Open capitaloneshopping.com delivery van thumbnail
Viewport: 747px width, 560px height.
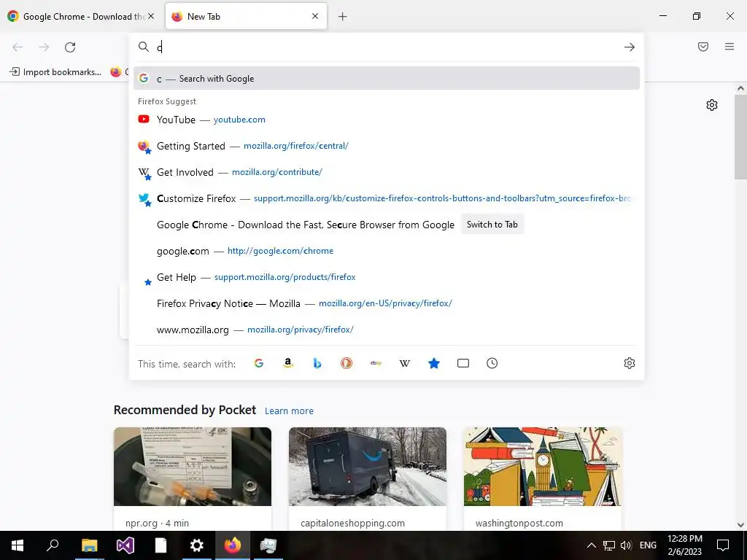(x=368, y=466)
